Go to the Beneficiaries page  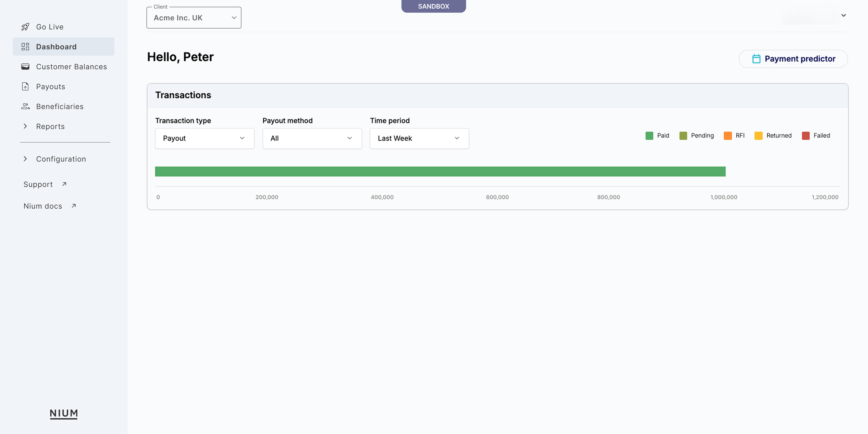tap(60, 107)
